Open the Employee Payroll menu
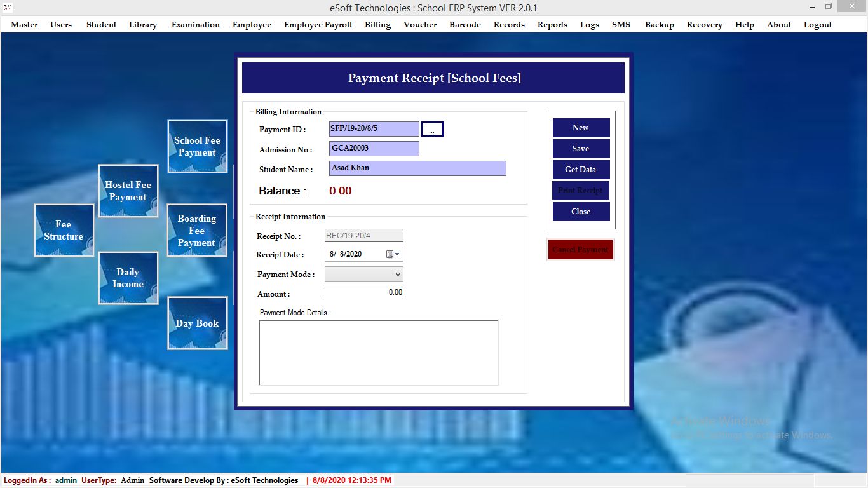 (x=318, y=25)
